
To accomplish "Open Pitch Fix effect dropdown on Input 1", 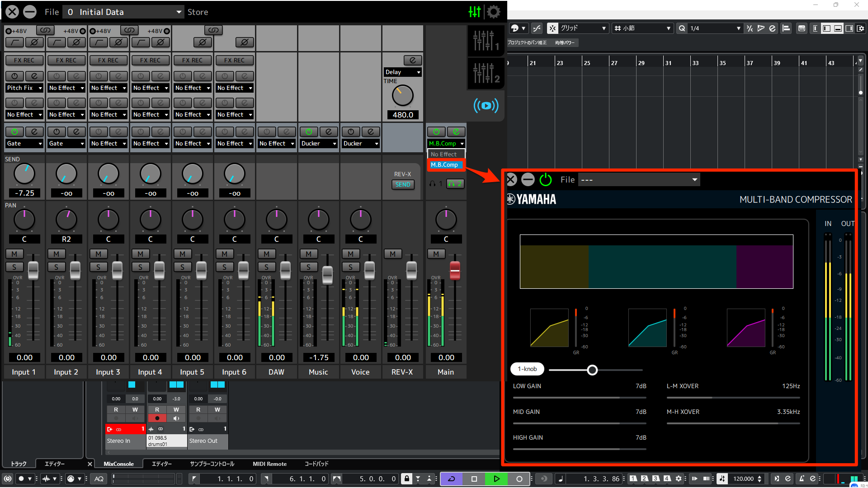I will pyautogui.click(x=24, y=88).
